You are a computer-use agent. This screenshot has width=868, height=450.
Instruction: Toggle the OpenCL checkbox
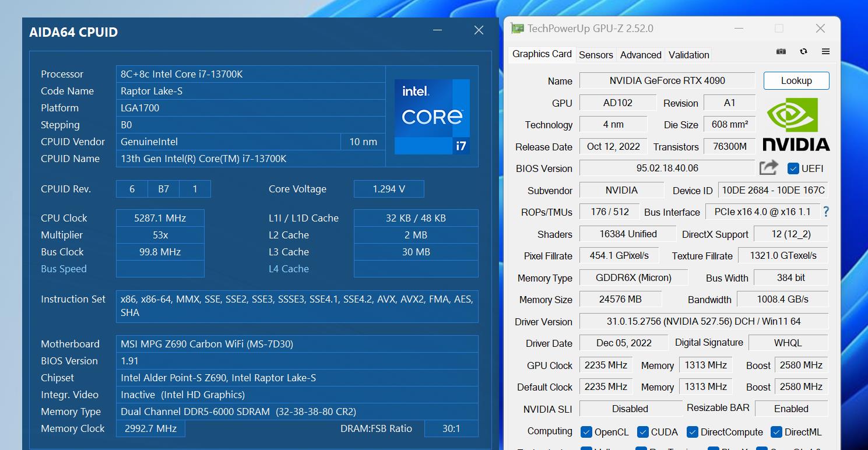pyautogui.click(x=586, y=432)
